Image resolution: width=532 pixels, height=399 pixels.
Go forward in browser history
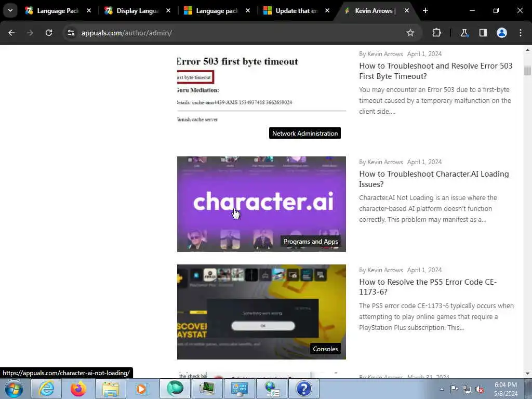(x=30, y=33)
